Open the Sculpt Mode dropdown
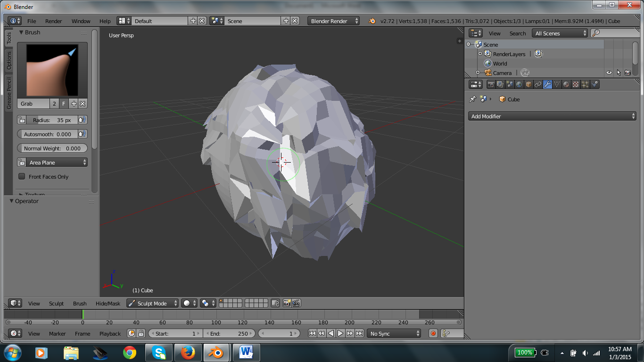This screenshot has width=644, height=362. [153, 303]
